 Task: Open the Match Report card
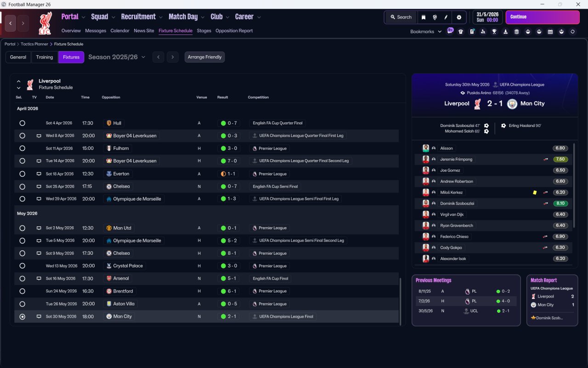[552, 300]
